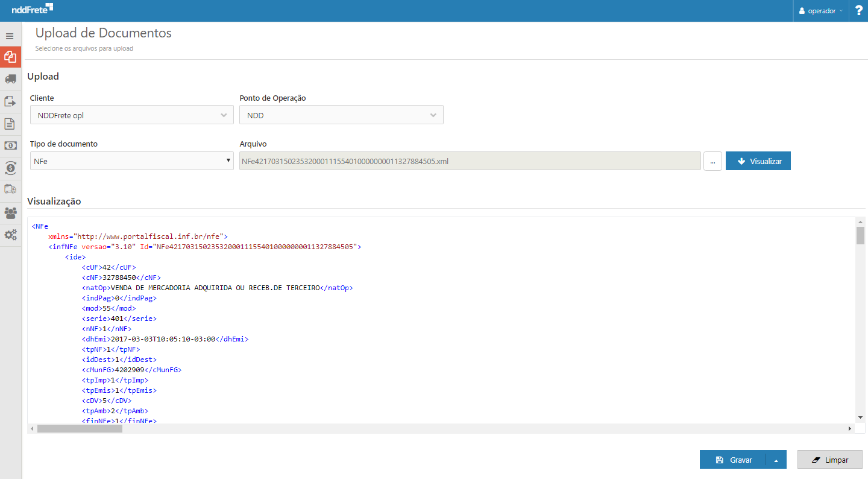Open the documents upload sidebar icon
Screen dimensions: 868x479
(x=10, y=57)
